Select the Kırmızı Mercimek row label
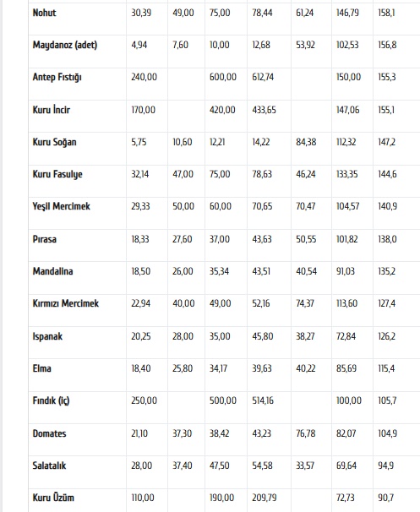Image resolution: width=420 pixels, height=512 pixels. tap(65, 303)
